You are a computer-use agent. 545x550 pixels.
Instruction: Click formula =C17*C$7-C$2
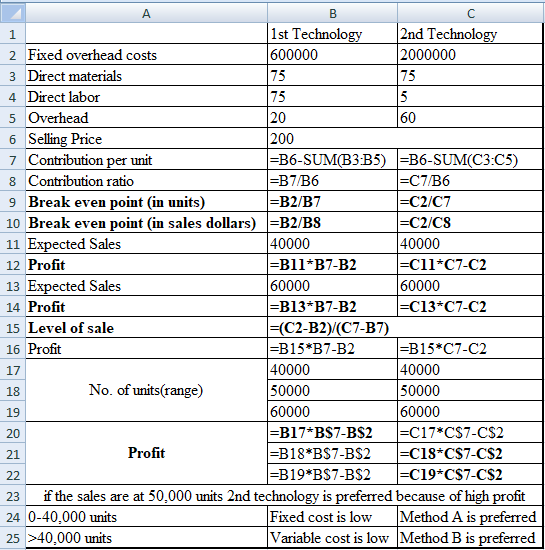(x=470, y=433)
